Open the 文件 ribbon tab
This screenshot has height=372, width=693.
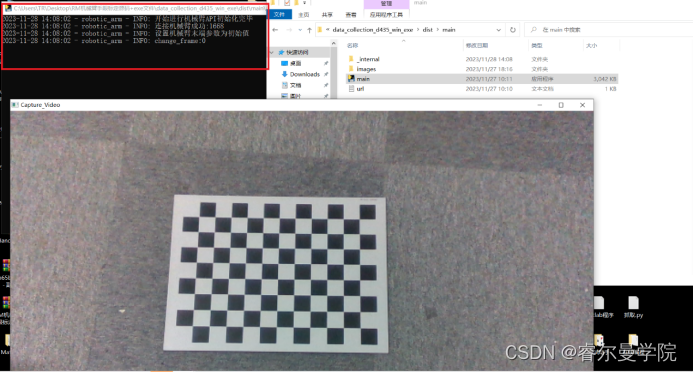click(279, 15)
